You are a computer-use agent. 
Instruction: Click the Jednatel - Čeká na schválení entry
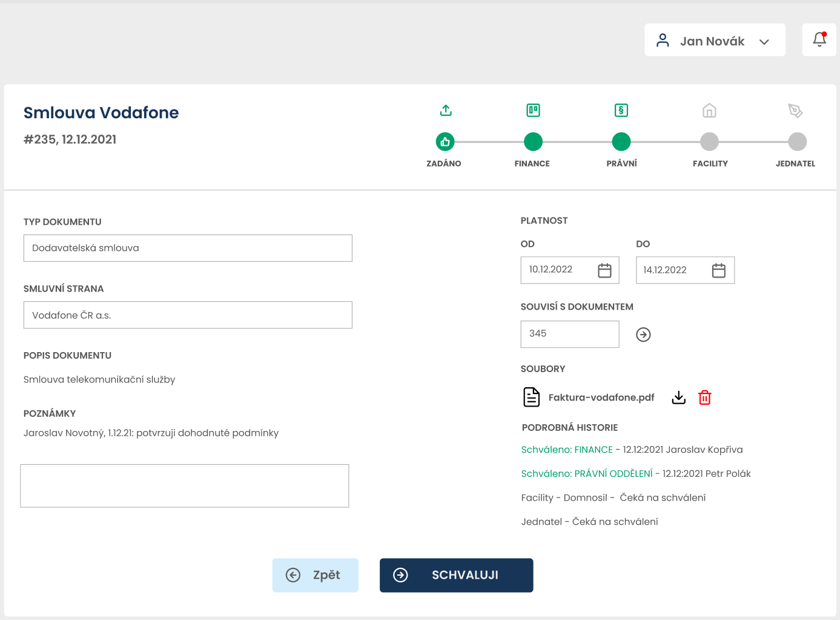589,521
